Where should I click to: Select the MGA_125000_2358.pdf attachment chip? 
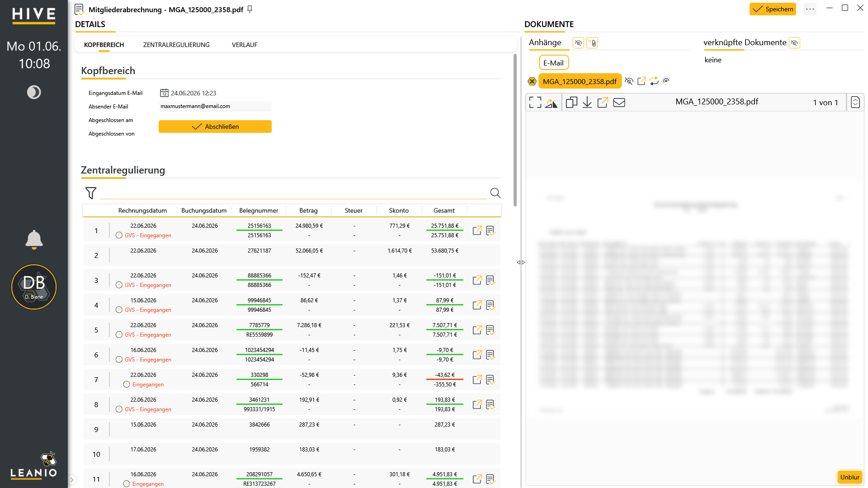pyautogui.click(x=580, y=81)
